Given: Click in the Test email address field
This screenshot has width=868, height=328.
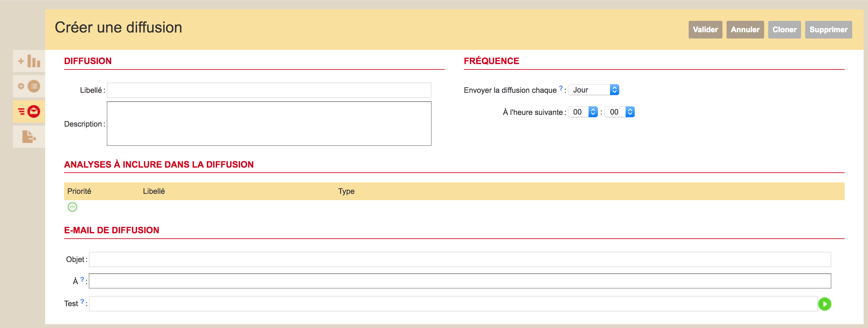Looking at the screenshot, I should coord(453,304).
